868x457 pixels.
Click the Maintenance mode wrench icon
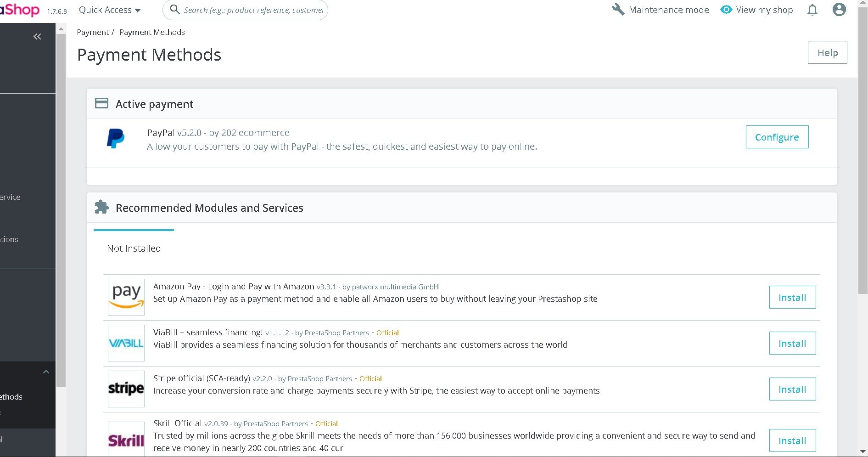618,10
